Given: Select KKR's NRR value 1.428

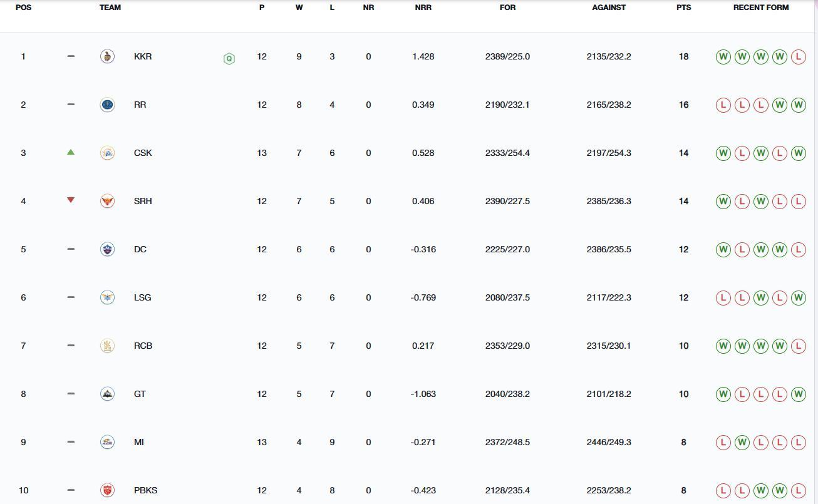Looking at the screenshot, I should pos(423,56).
